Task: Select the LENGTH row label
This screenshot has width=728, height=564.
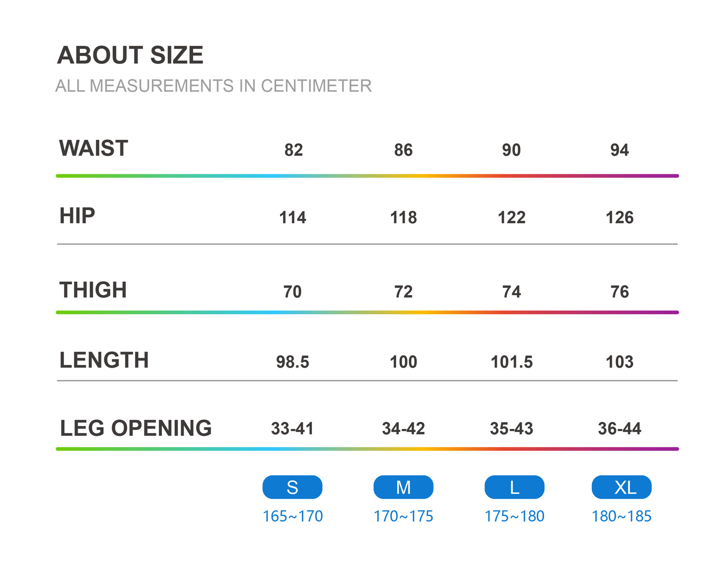Action: pos(104,360)
